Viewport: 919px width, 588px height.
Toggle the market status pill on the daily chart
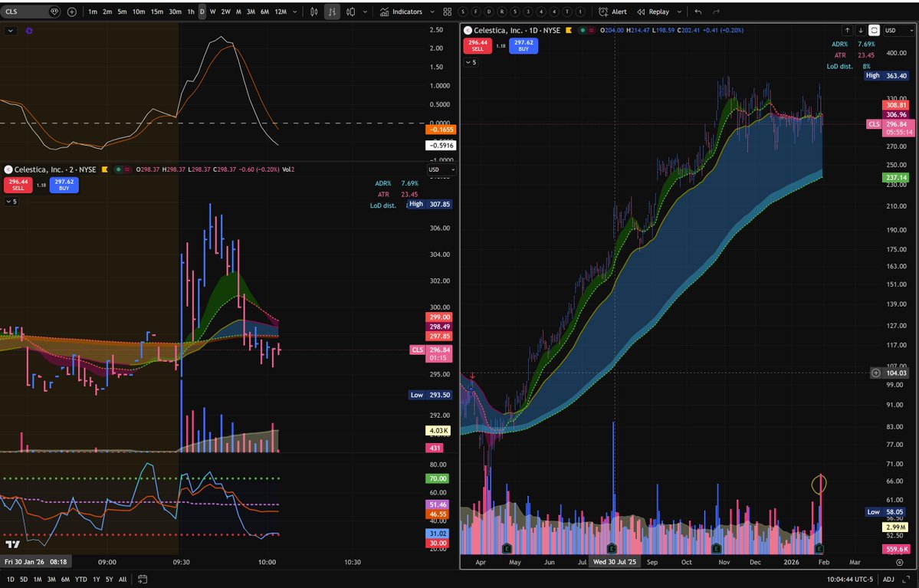[x=587, y=30]
